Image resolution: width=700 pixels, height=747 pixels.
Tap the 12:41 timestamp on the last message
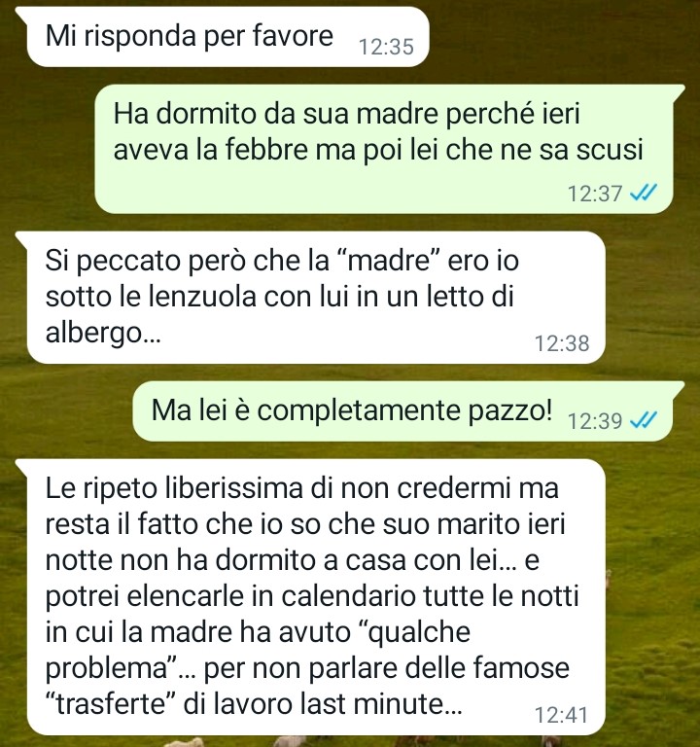pos(562,715)
